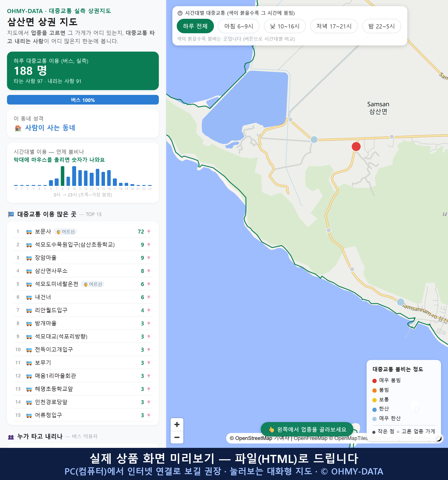
Task: Click the pin icon in the 어류정입구 row
Action: click(149, 415)
